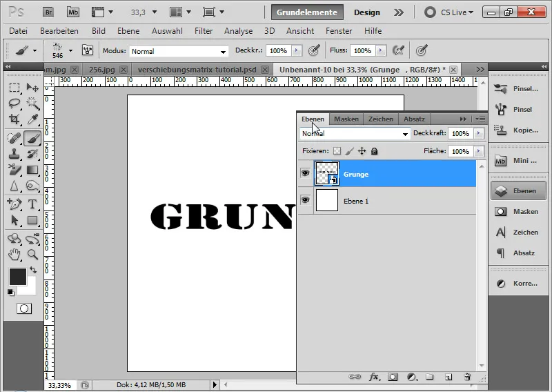
Task: Launch Adobe Bridge from top bar
Action: click(48, 12)
